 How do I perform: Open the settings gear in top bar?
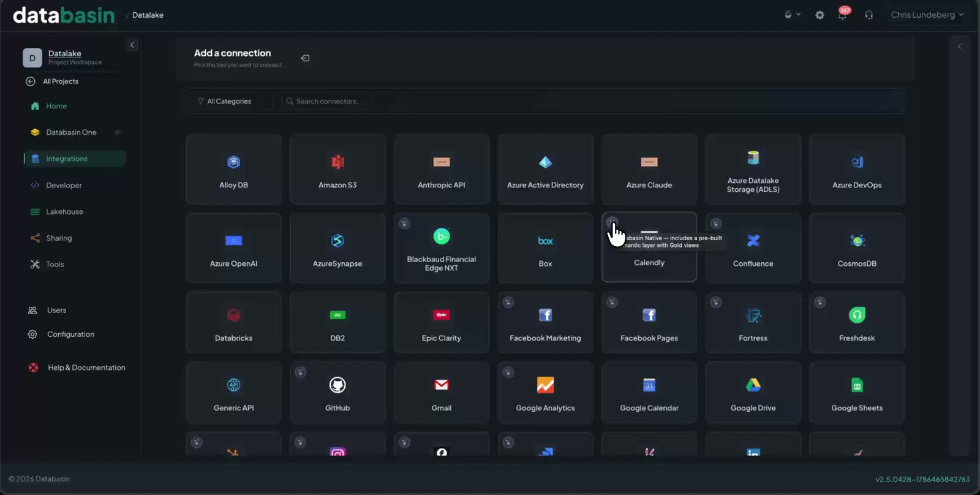coord(820,15)
